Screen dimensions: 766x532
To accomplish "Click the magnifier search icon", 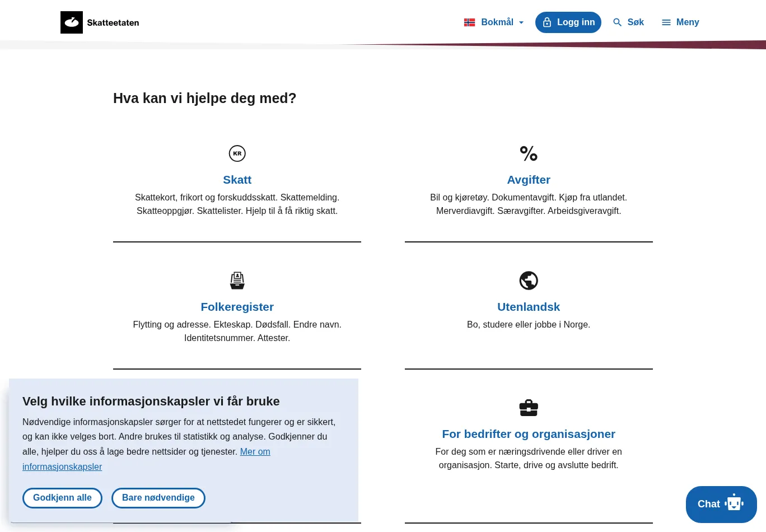I will point(617,22).
